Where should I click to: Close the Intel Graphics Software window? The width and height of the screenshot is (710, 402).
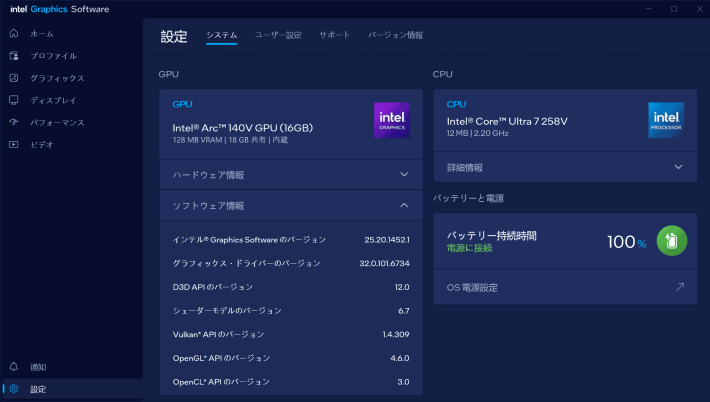[x=699, y=9]
